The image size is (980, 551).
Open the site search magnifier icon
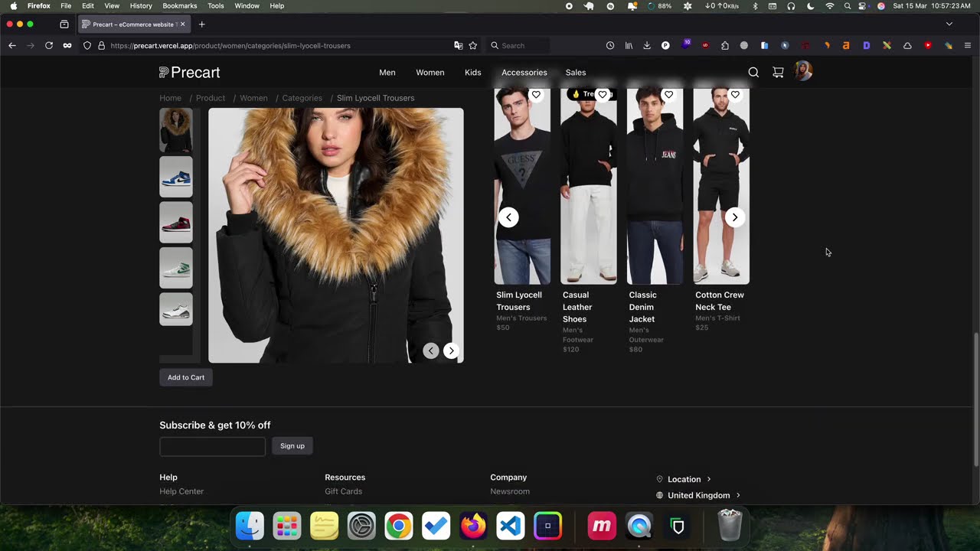pos(753,72)
